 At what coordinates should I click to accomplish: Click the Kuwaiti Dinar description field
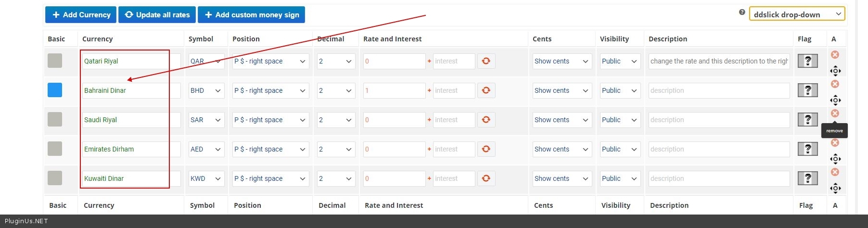(719, 178)
